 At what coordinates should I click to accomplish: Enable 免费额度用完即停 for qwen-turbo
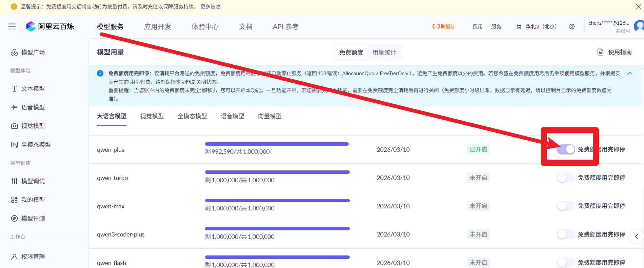[566, 178]
